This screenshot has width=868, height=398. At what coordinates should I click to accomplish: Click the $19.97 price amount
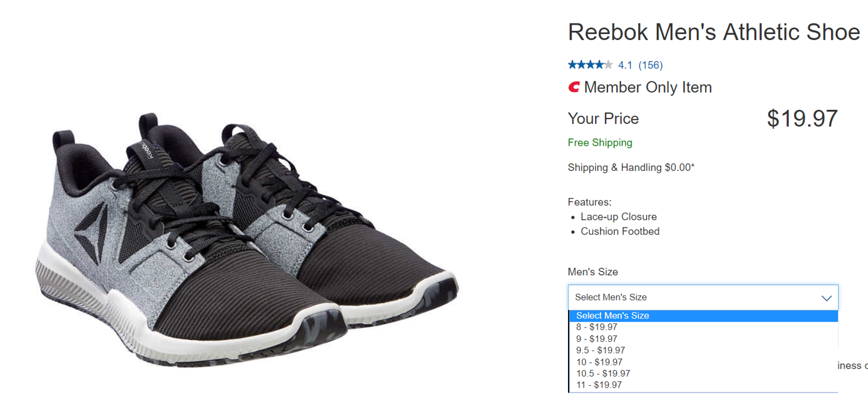point(802,118)
